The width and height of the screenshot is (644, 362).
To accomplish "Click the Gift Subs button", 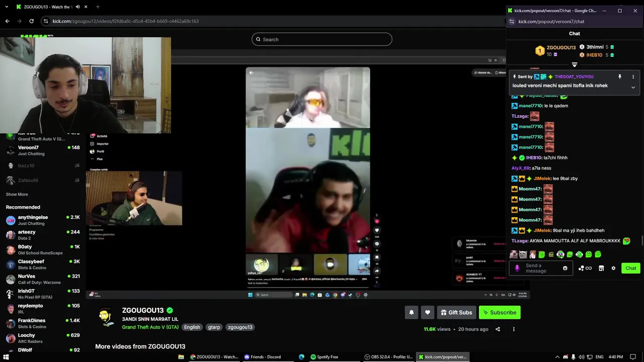I will (456, 312).
